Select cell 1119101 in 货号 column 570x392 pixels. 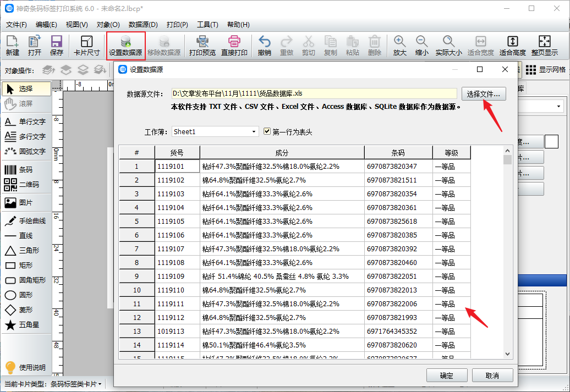point(177,167)
